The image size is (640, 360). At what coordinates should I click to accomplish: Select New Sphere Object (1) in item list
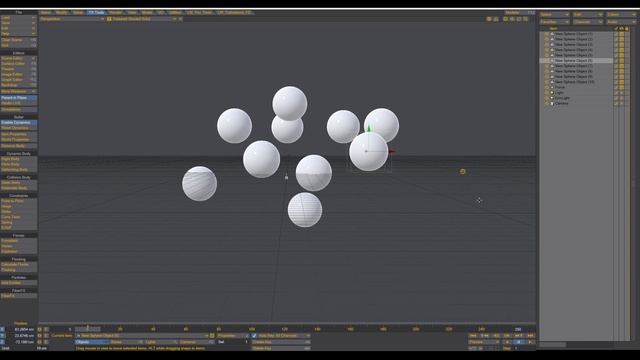573,34
